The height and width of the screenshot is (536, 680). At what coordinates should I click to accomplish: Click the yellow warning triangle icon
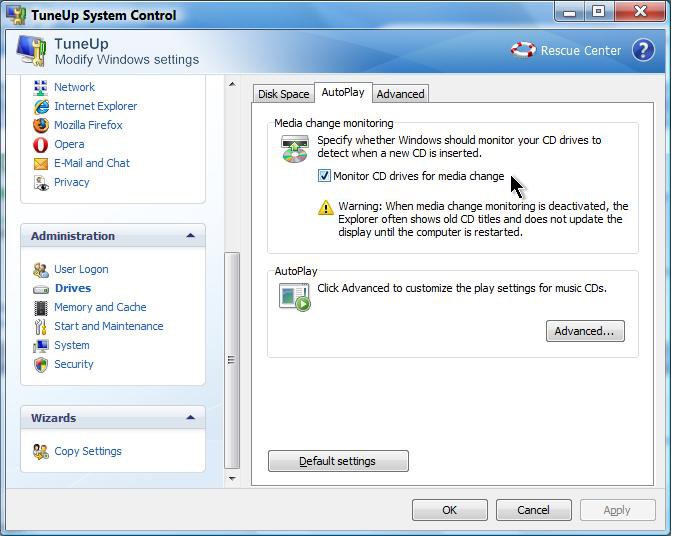pos(326,207)
